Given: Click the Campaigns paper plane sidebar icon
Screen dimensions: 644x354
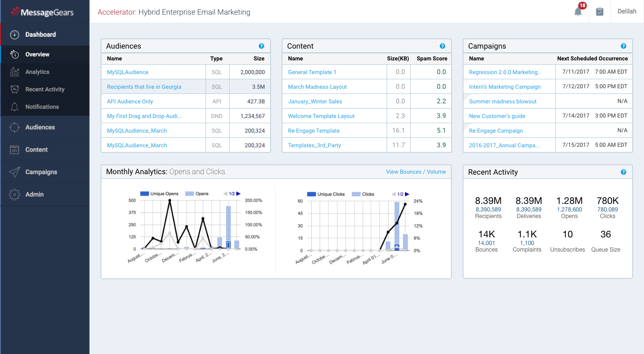Looking at the screenshot, I should [15, 172].
